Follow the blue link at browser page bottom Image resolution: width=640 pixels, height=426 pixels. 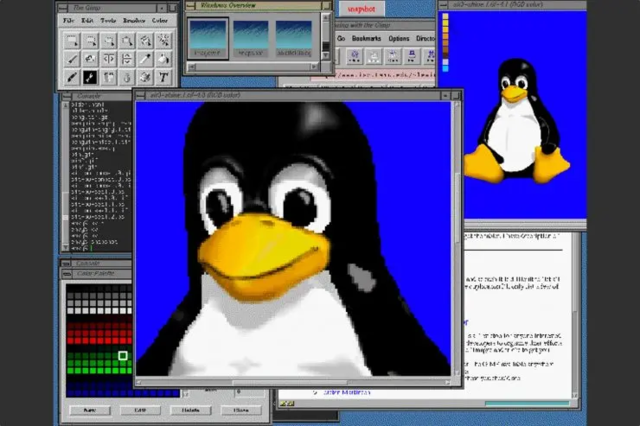tap(347, 393)
